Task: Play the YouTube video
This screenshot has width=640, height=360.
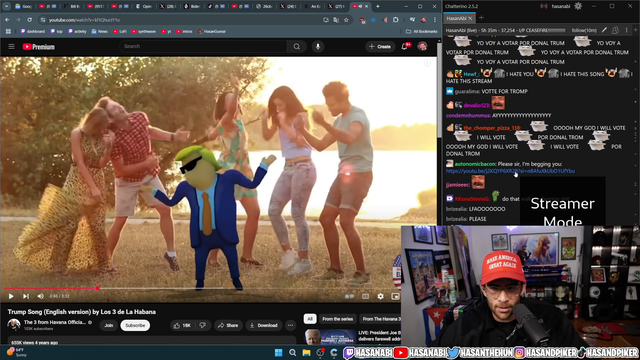Action: tap(11, 296)
